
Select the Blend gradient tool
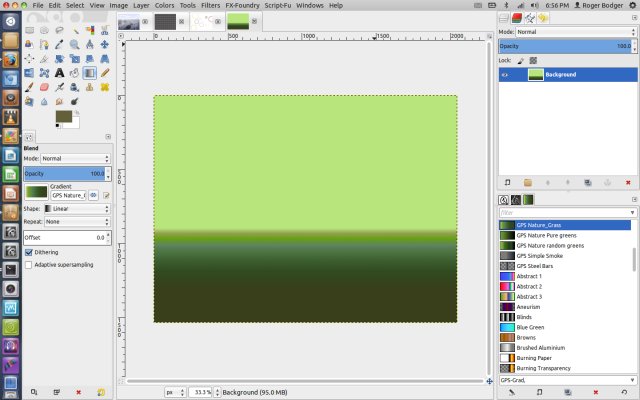point(90,72)
